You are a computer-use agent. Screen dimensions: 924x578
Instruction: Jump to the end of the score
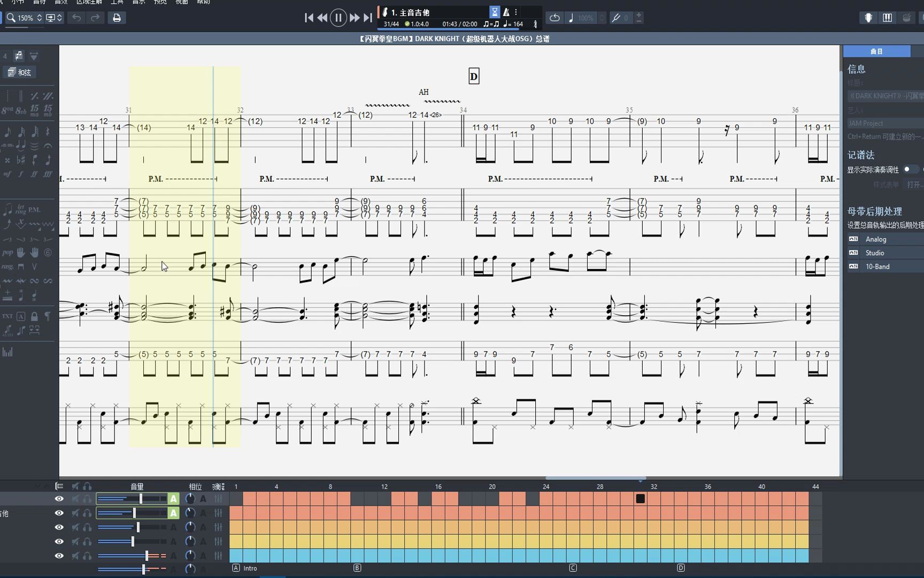point(368,18)
